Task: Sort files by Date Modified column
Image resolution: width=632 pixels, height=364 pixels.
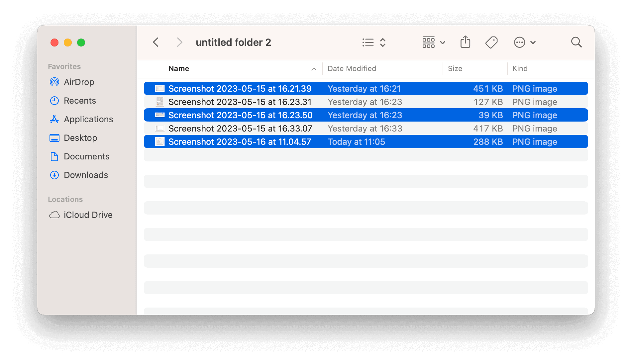Action: (x=352, y=68)
